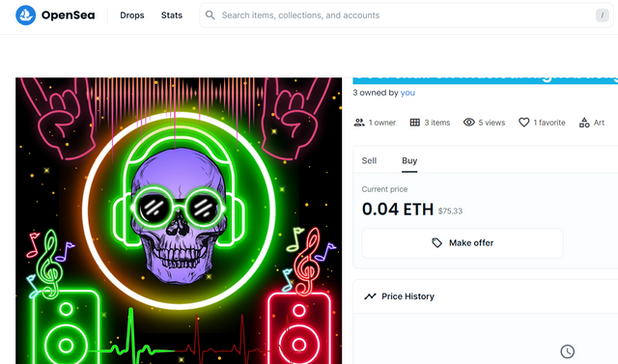View the '1 owner' list
Viewport: 618px width, 364px height.
pyautogui.click(x=382, y=123)
